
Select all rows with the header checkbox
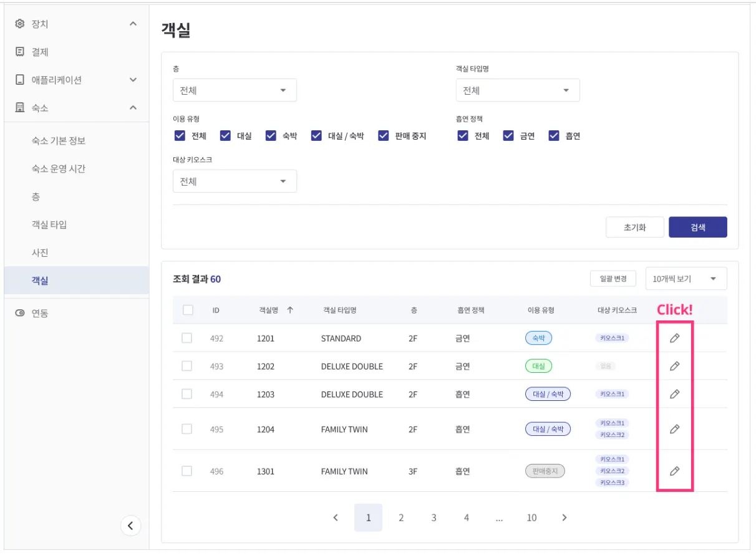click(x=188, y=310)
